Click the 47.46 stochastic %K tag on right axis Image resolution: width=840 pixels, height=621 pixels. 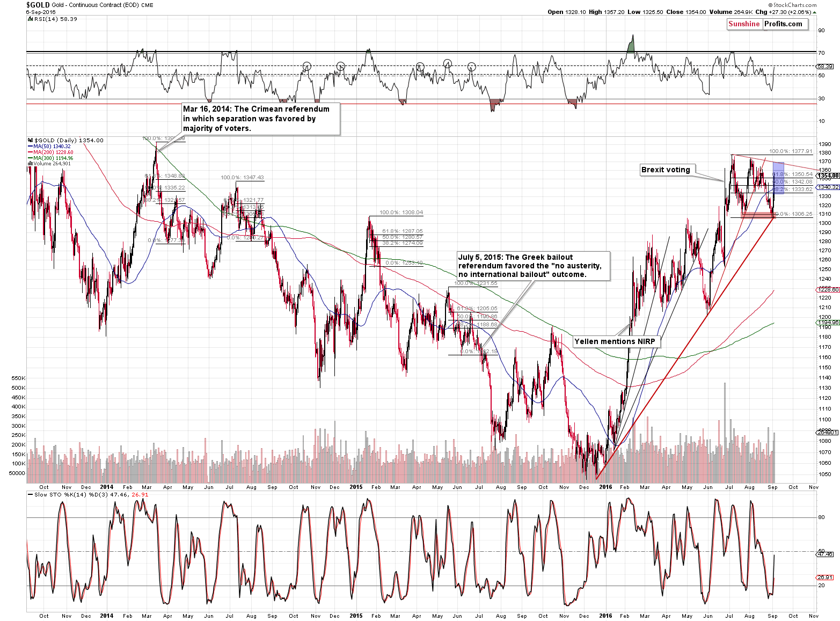pyautogui.click(x=825, y=554)
